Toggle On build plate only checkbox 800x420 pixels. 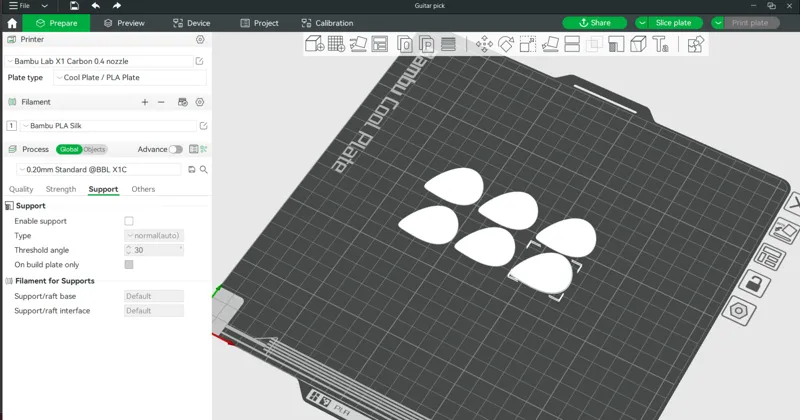point(129,264)
